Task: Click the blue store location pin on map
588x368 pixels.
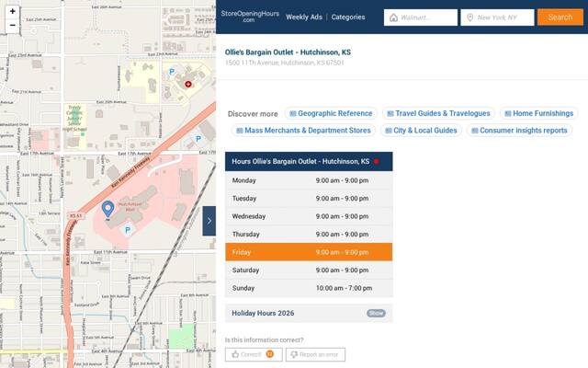Action: tap(107, 209)
